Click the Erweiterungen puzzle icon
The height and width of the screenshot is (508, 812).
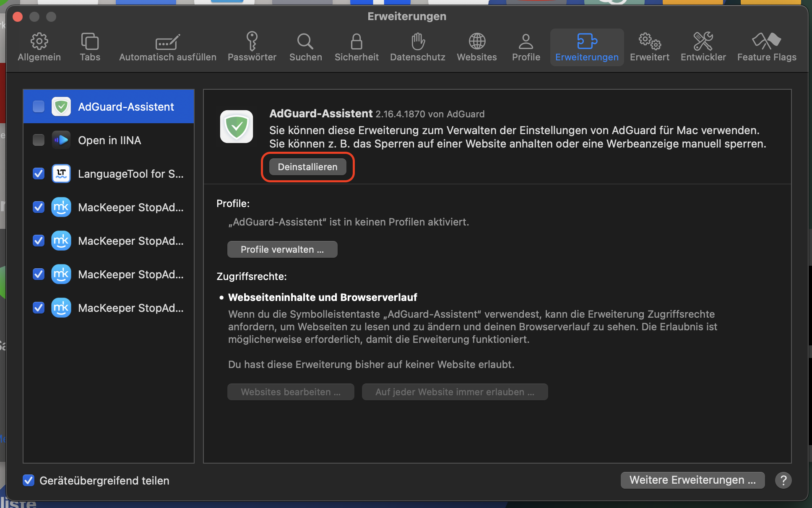(x=587, y=41)
